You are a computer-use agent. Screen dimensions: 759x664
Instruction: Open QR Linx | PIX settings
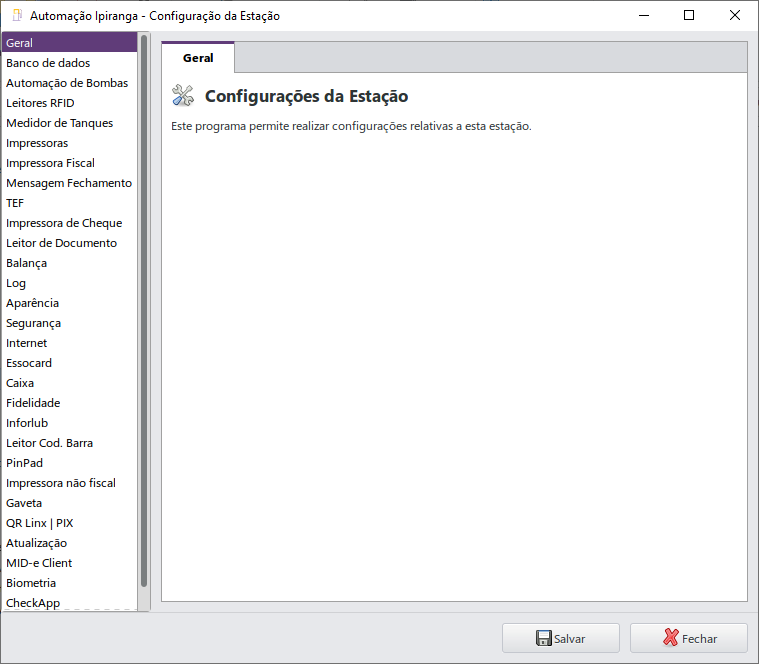70,523
